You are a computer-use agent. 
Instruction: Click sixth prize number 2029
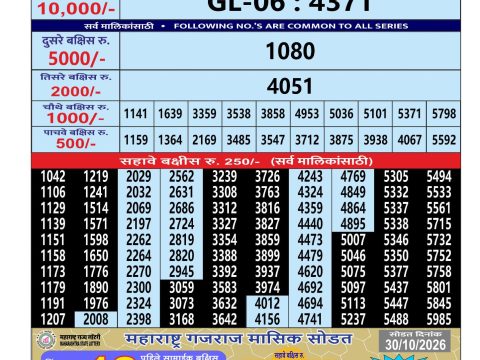[x=139, y=176]
